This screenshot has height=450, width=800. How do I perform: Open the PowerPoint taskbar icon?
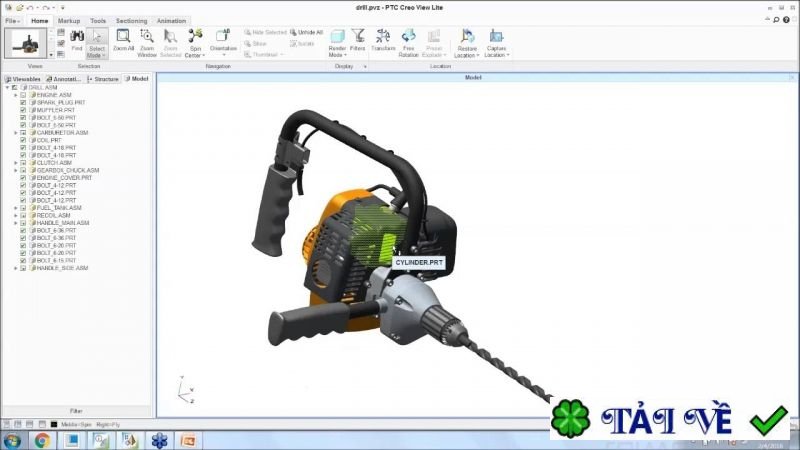pos(188,440)
